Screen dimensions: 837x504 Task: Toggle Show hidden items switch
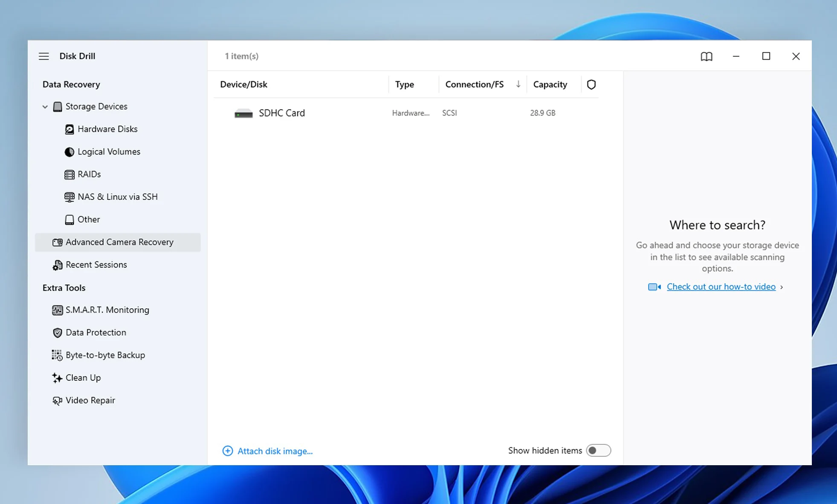pyautogui.click(x=598, y=450)
